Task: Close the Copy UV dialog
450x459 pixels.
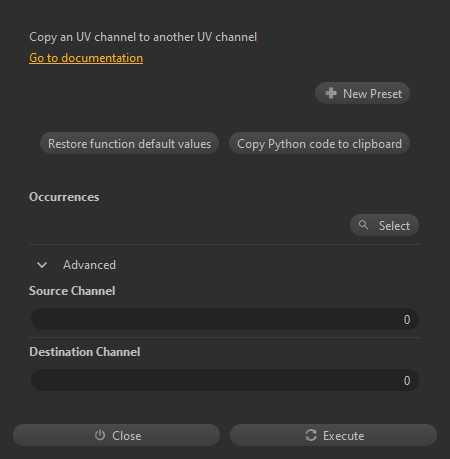Action: 116,435
